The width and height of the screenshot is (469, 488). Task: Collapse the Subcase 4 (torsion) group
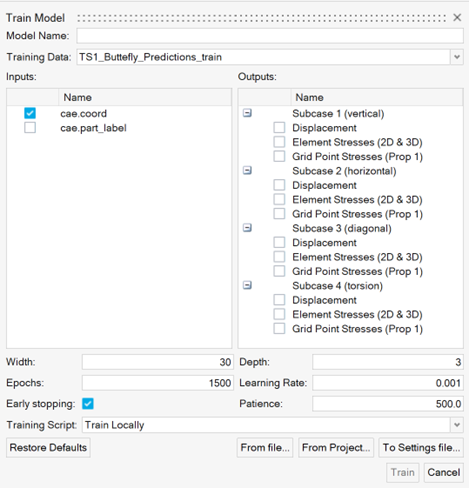(247, 285)
